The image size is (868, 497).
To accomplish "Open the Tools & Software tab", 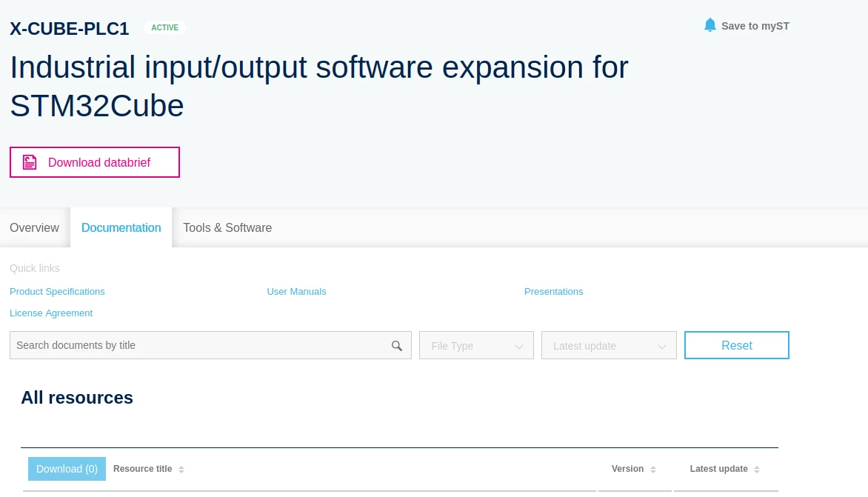I will point(227,227).
